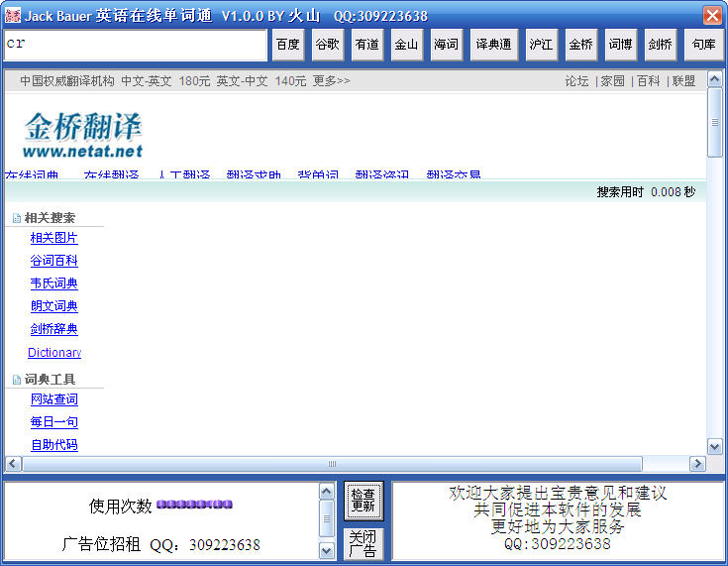Click the 词博 dictionary button
Screen dimensions: 728x566
click(x=621, y=45)
